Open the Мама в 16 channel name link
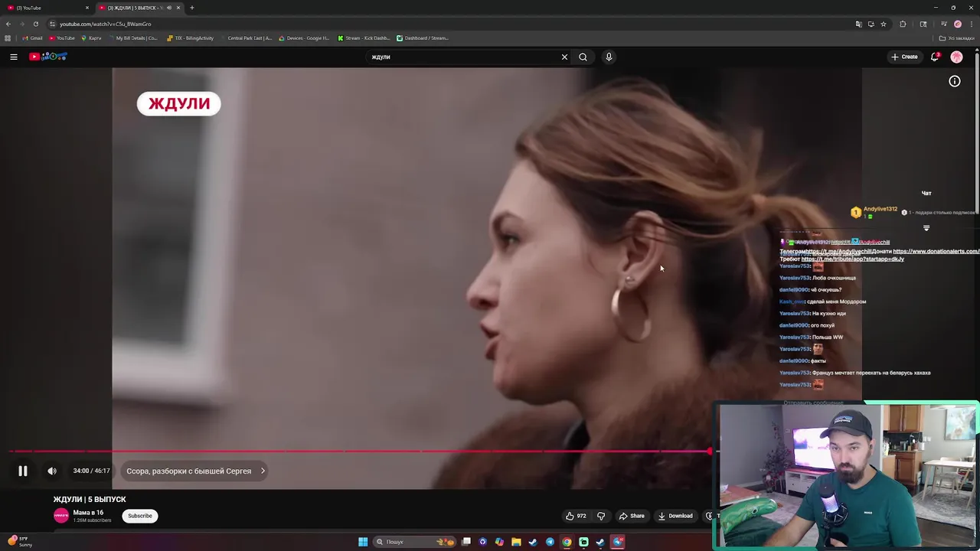Image resolution: width=980 pixels, height=551 pixels. pyautogui.click(x=88, y=513)
